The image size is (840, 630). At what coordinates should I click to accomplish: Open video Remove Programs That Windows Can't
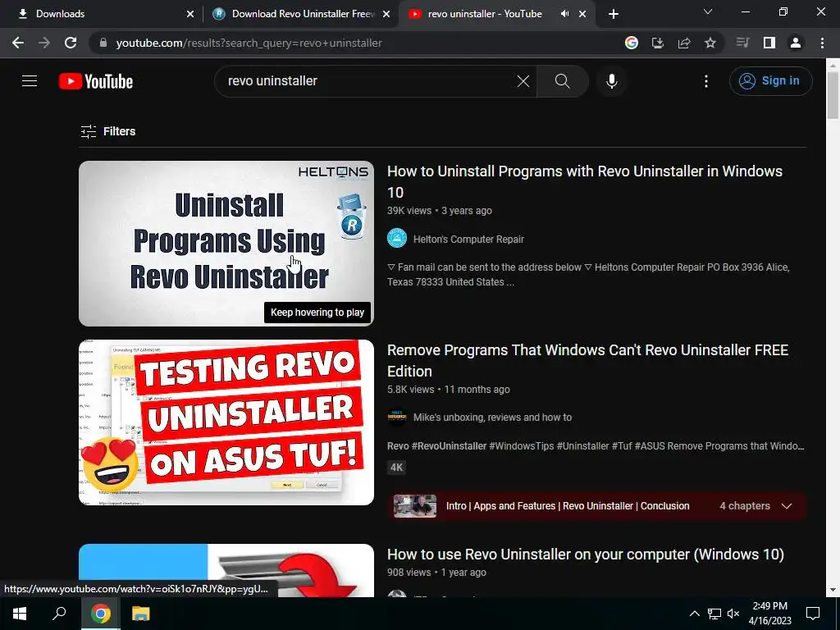pos(587,361)
